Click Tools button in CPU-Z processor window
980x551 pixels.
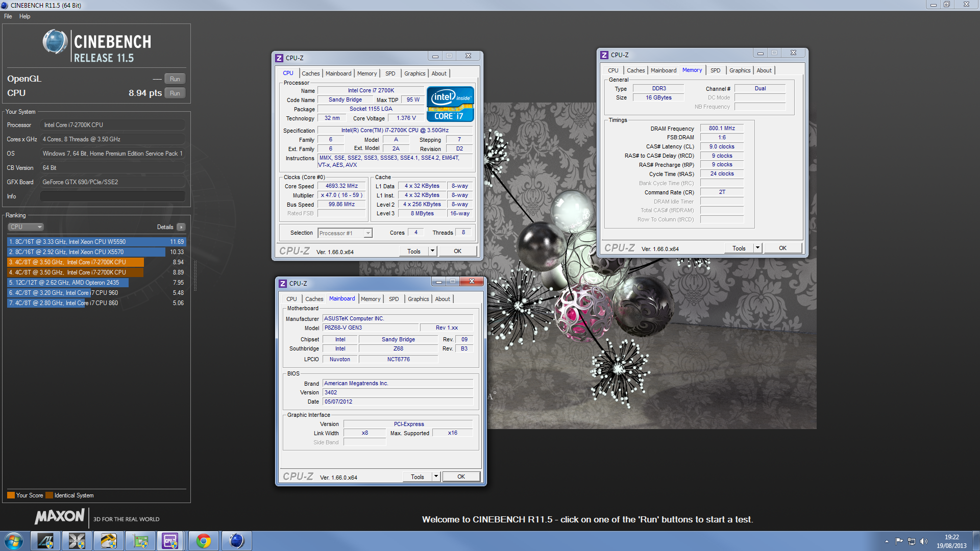(414, 252)
